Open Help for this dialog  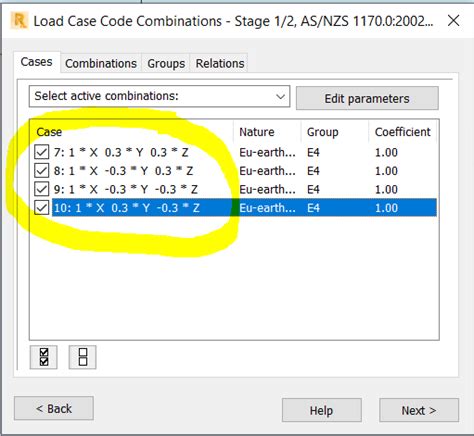click(322, 410)
